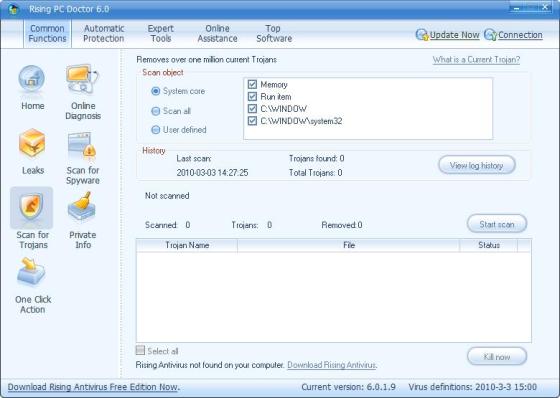
Task: Open What is a Current Trojan link
Action: point(476,60)
